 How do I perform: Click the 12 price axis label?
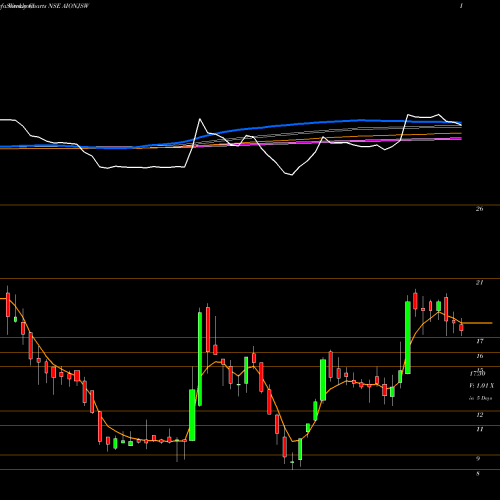coord(480,415)
